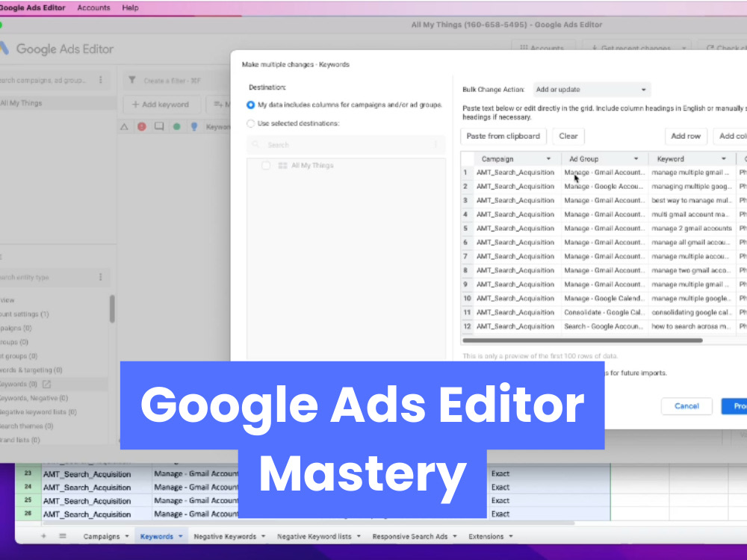Open the Keyword column header dropdown
This screenshot has width=747, height=560.
[724, 158]
